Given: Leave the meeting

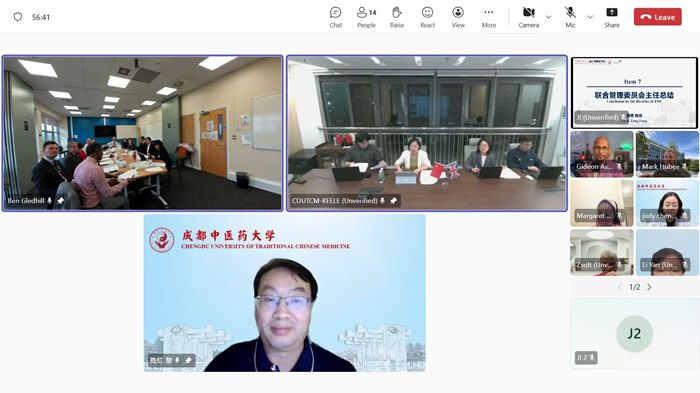Looking at the screenshot, I should click(658, 17).
